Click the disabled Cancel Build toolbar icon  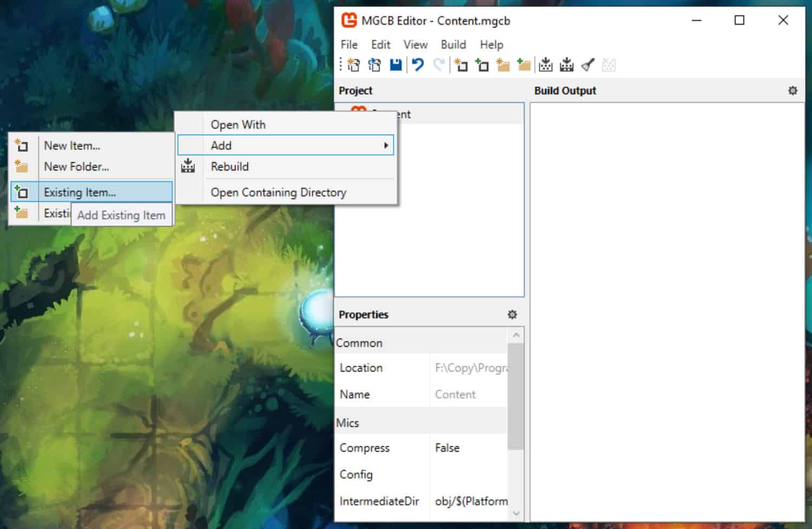[608, 65]
